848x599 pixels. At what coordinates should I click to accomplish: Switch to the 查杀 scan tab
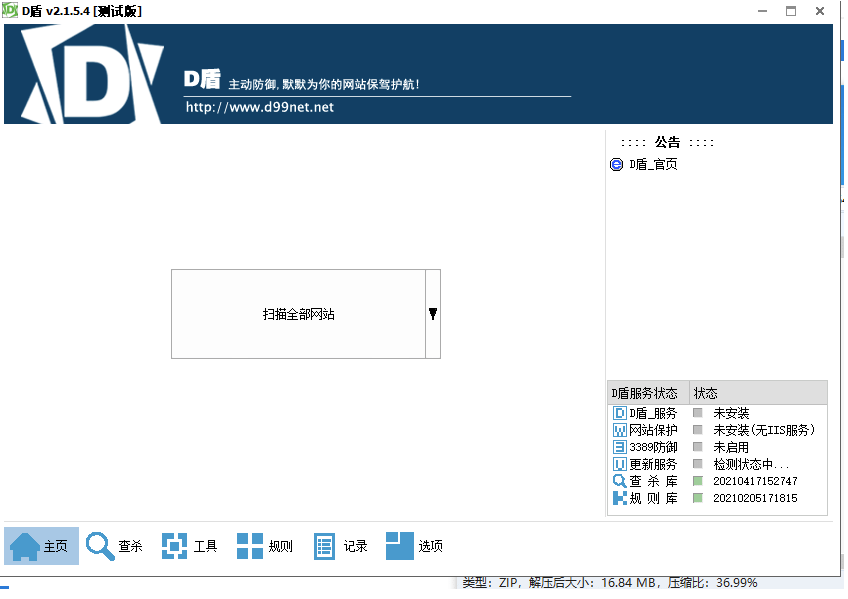pos(115,547)
